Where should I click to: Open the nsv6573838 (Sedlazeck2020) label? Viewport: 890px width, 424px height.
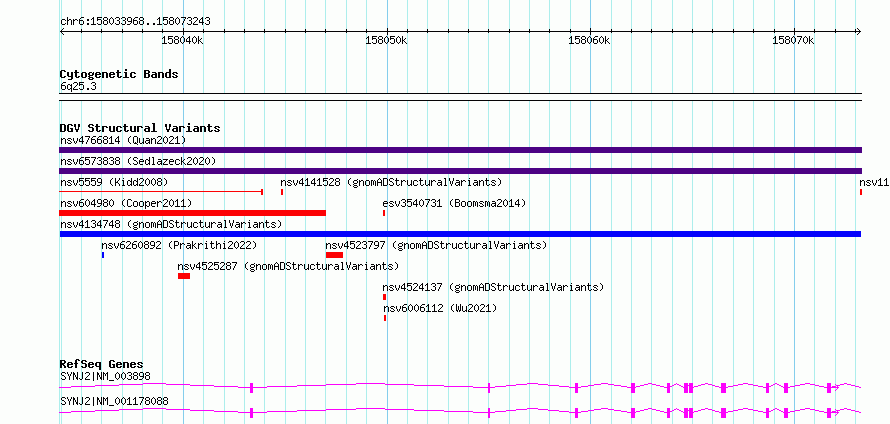[138, 161]
